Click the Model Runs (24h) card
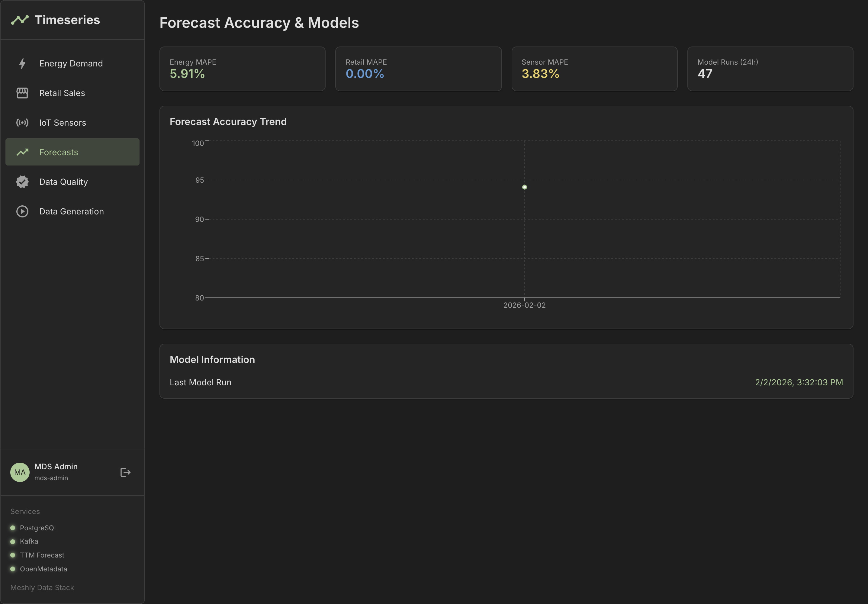The width and height of the screenshot is (868, 604). (770, 69)
